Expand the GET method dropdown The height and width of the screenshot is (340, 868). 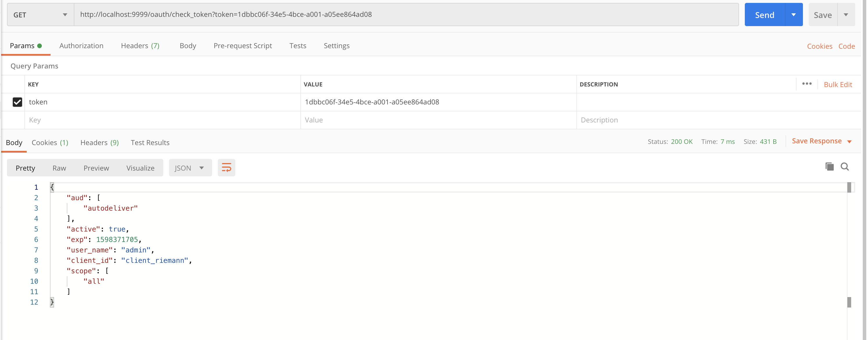(40, 15)
